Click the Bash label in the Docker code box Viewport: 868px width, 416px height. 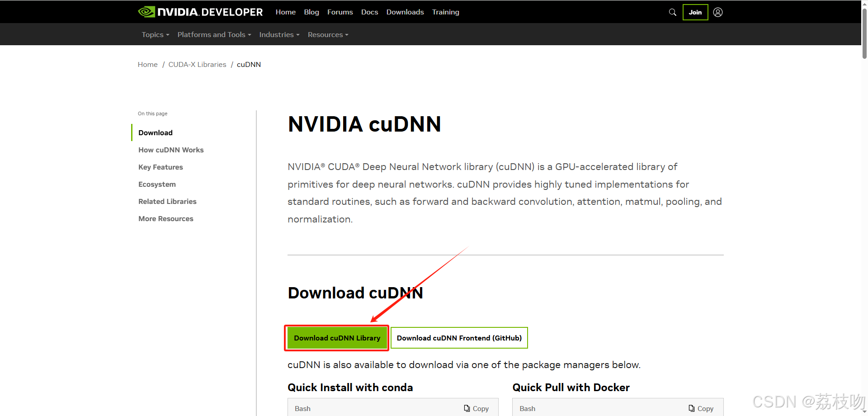pos(527,408)
